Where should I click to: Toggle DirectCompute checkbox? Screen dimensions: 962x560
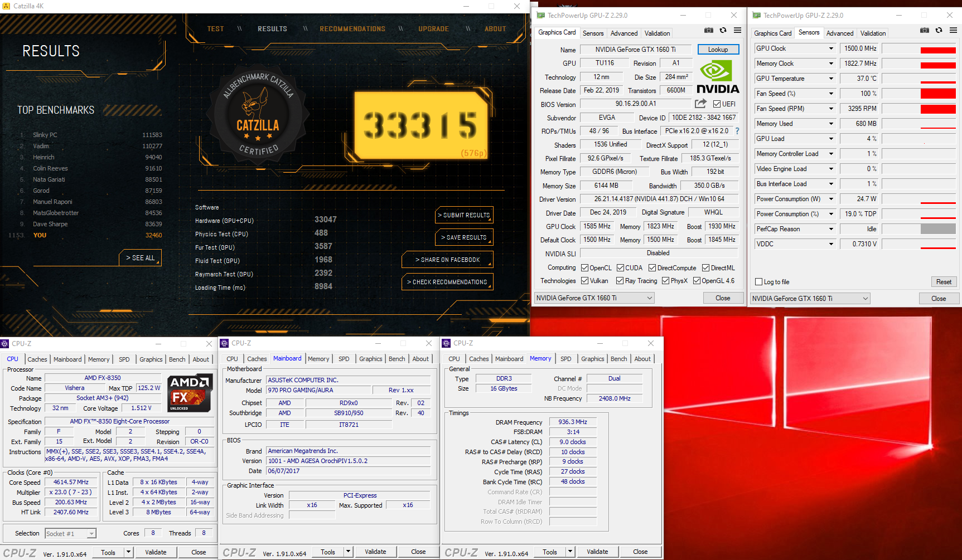tap(652, 268)
